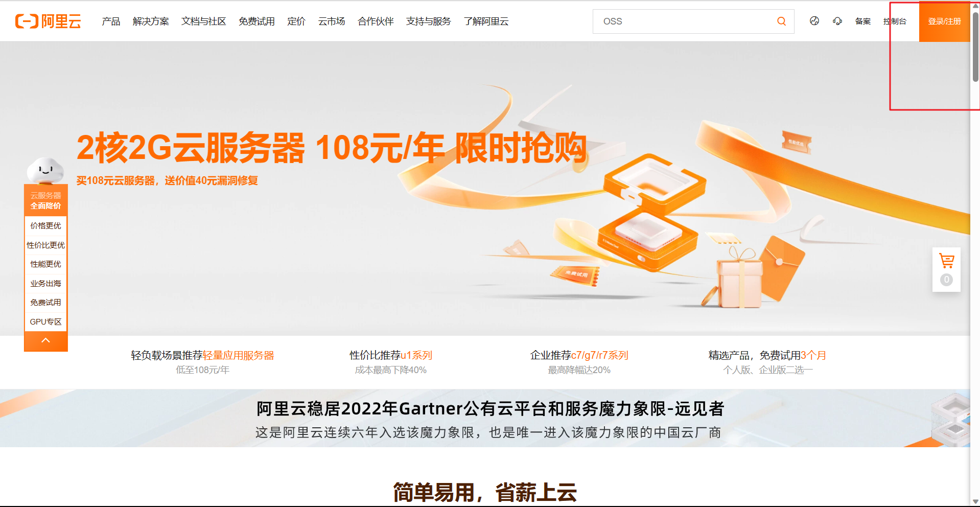
Task: Click the Aliyun logo
Action: [48, 21]
